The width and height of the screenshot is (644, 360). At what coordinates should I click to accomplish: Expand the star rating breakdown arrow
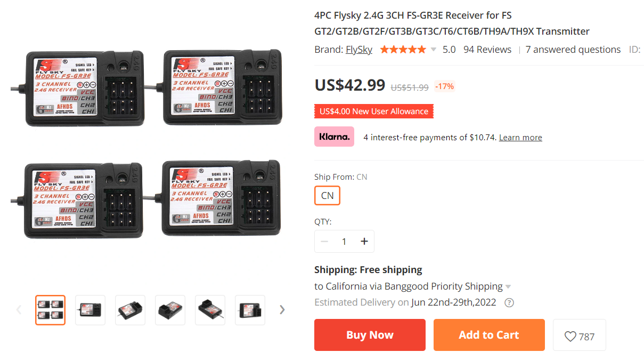[433, 50]
